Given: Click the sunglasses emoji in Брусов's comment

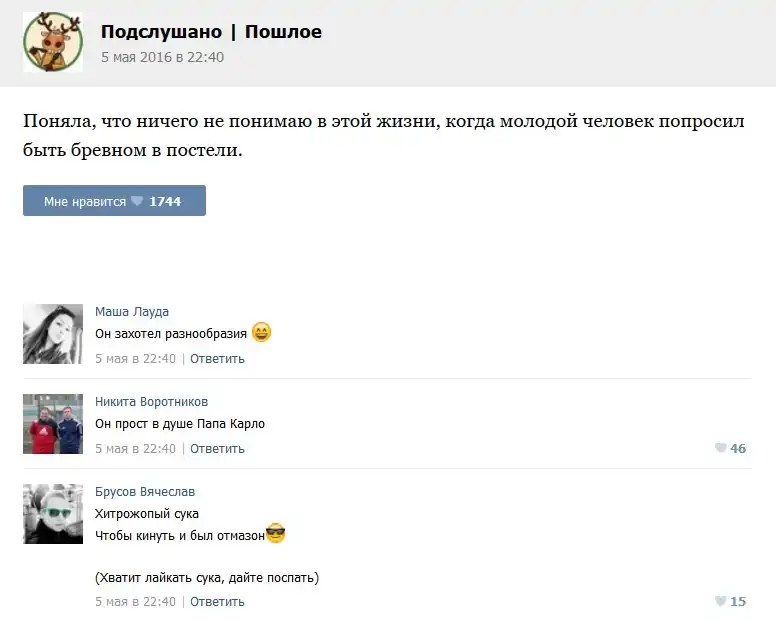Looking at the screenshot, I should tap(276, 534).
